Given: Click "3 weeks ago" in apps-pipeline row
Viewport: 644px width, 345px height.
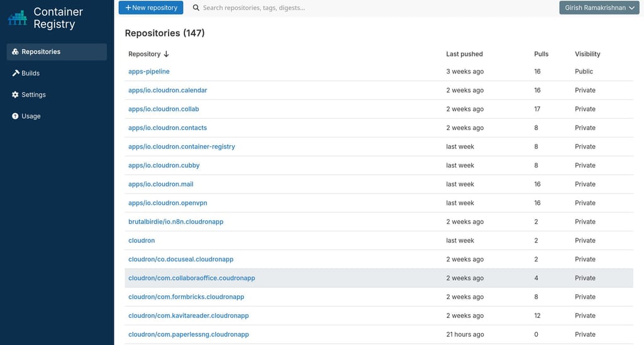Looking at the screenshot, I should coord(465,72).
